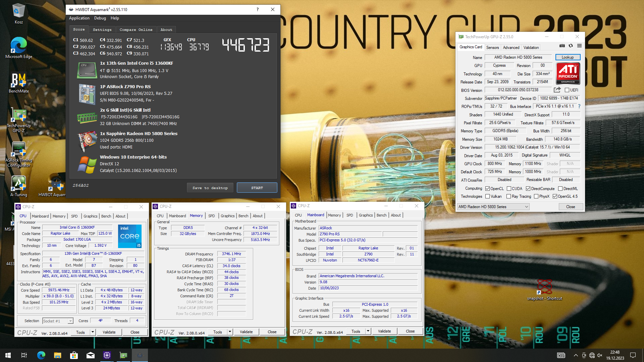The image size is (644, 362).
Task: Open the Mail app on the taskbar
Action: click(x=91, y=355)
